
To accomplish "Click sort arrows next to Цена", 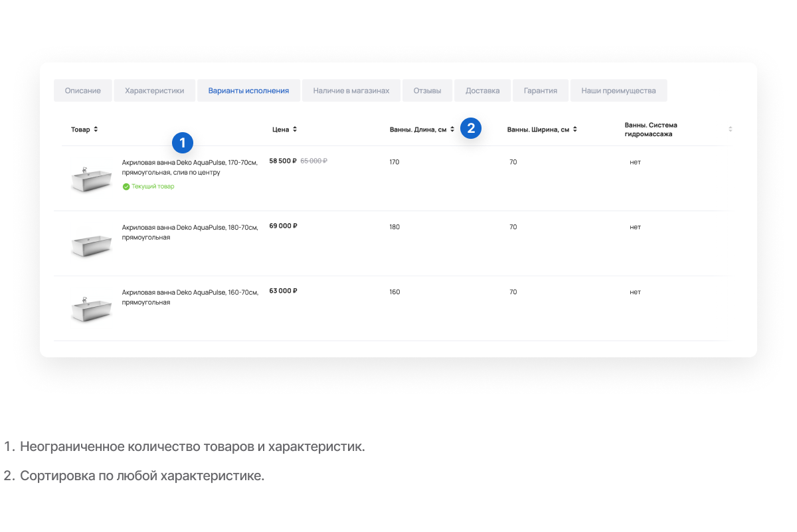I will click(295, 130).
